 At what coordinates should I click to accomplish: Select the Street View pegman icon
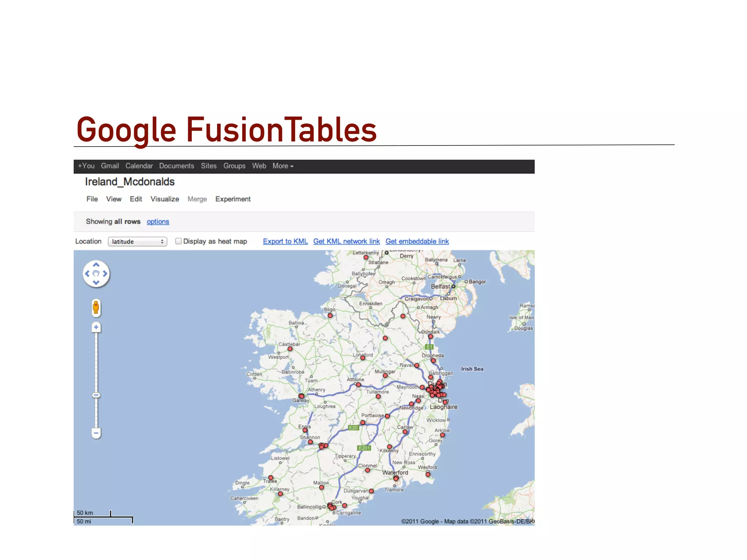pos(96,308)
